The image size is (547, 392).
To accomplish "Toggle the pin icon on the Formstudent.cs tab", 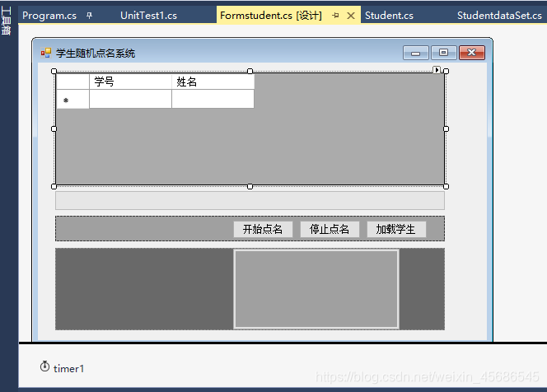I will coord(335,16).
